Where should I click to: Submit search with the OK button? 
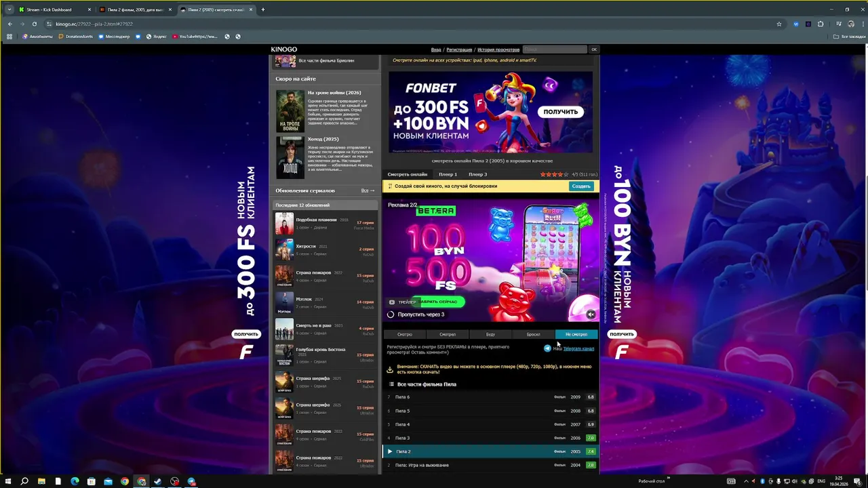pyautogui.click(x=594, y=49)
